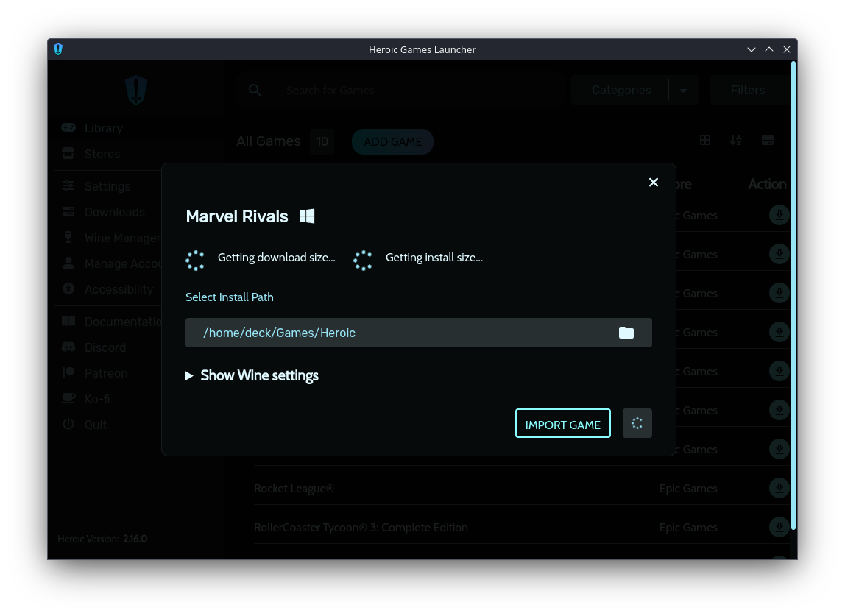Click the Windows platform icon
Viewport: 845px width, 616px height.
[x=307, y=216]
